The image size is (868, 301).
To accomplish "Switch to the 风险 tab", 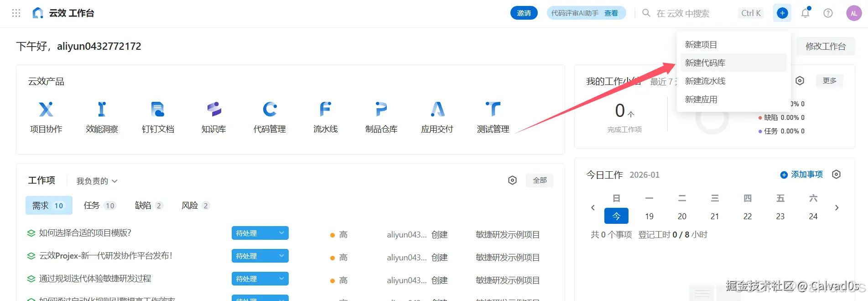I will 196,206.
